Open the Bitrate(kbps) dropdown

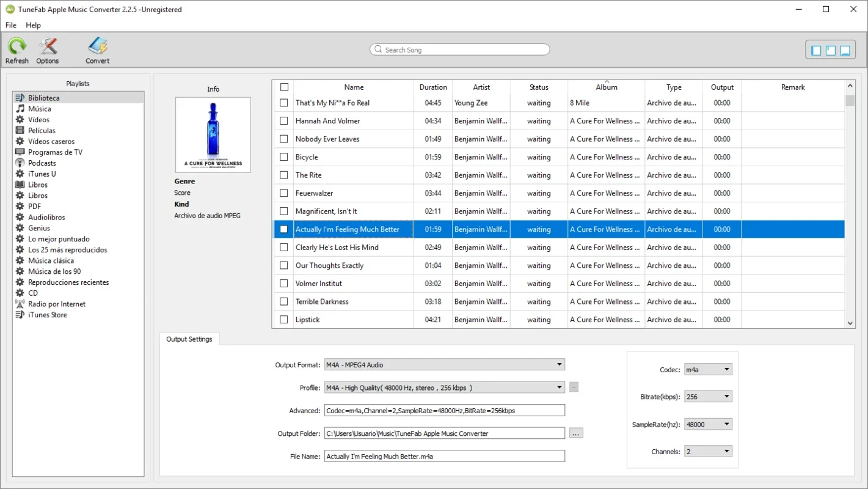click(708, 397)
